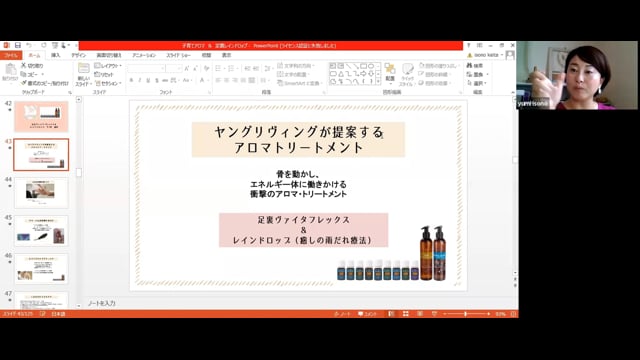Expand the shapes gallery more arrow
This screenshot has width=640, height=360.
click(378, 82)
